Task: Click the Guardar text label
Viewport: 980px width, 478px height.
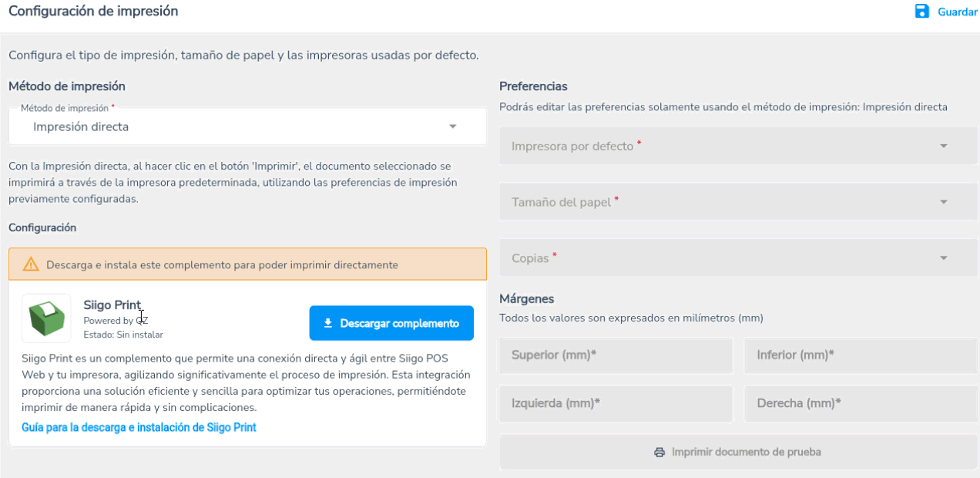Action: click(958, 12)
